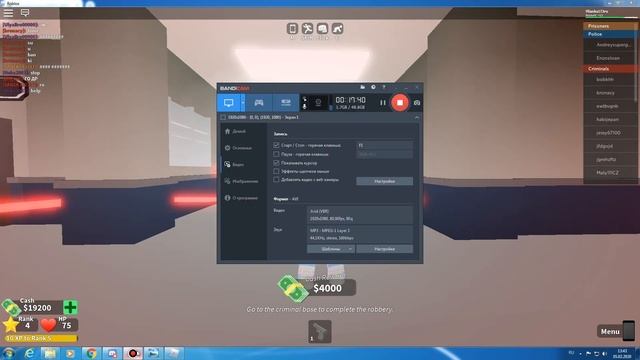Image resolution: width=640 pixels, height=360 pixels.
Task: Toggle Roblox chat icon
Action: 25,13
